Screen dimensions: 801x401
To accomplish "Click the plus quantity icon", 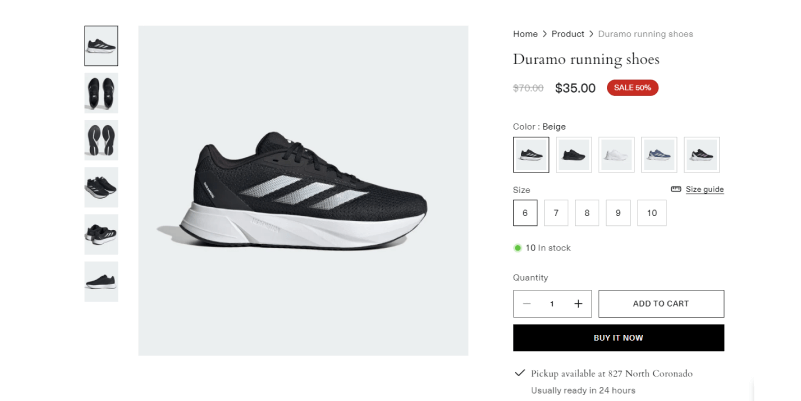I will pos(578,304).
